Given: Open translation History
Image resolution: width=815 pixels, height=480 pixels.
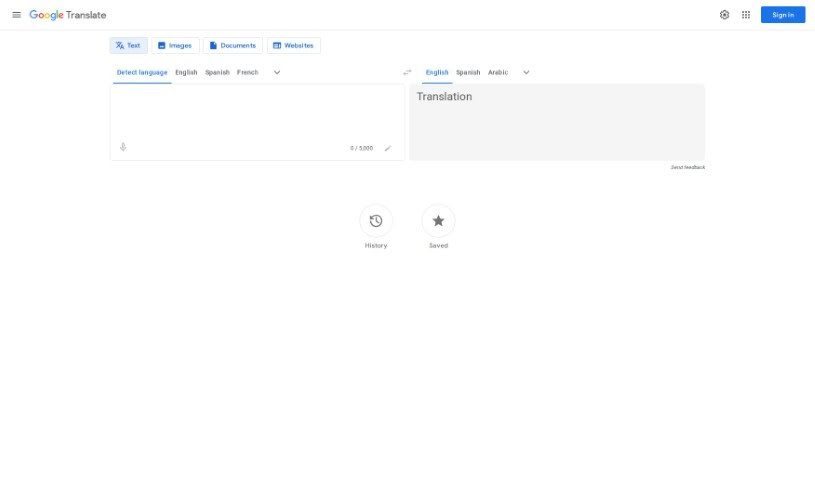Looking at the screenshot, I should click(x=376, y=221).
